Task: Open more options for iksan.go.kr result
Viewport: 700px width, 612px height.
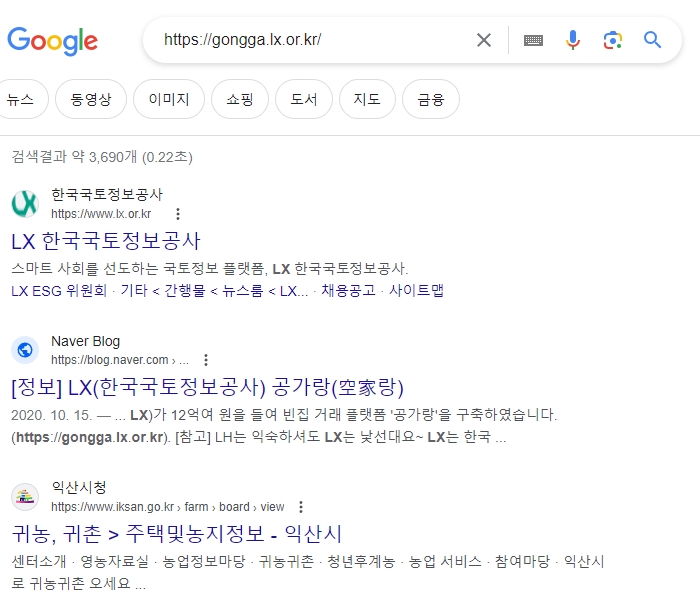Action: click(301, 507)
